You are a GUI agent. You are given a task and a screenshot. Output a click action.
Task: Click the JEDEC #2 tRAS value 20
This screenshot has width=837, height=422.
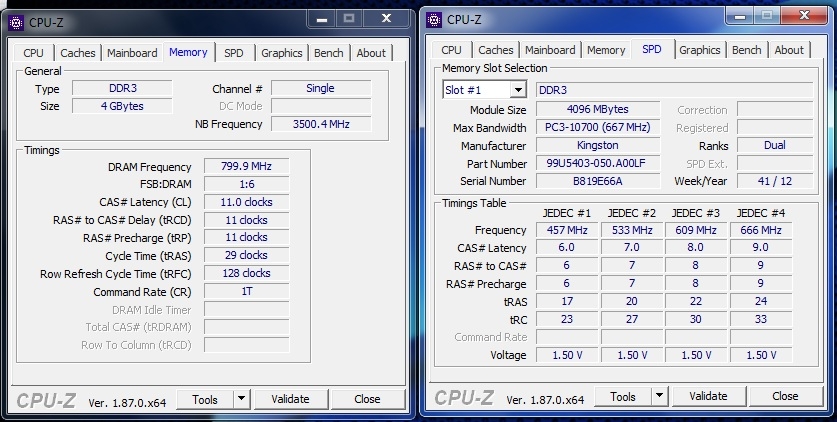[632, 301]
